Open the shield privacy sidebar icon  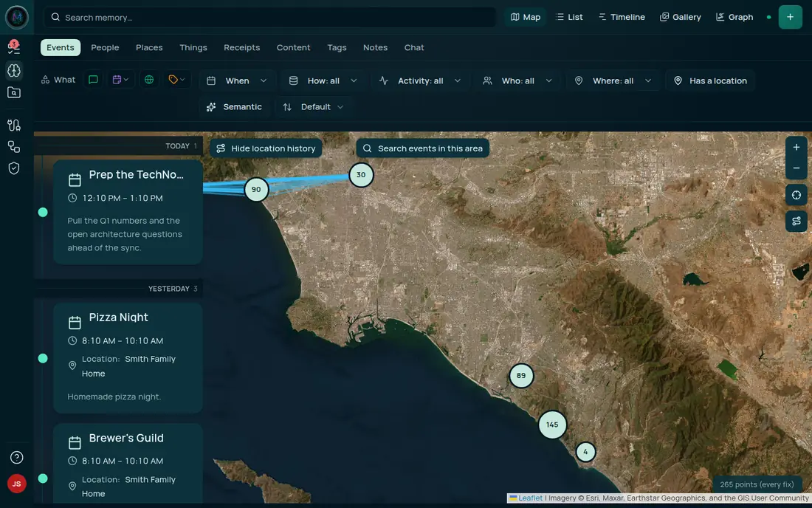(x=14, y=168)
